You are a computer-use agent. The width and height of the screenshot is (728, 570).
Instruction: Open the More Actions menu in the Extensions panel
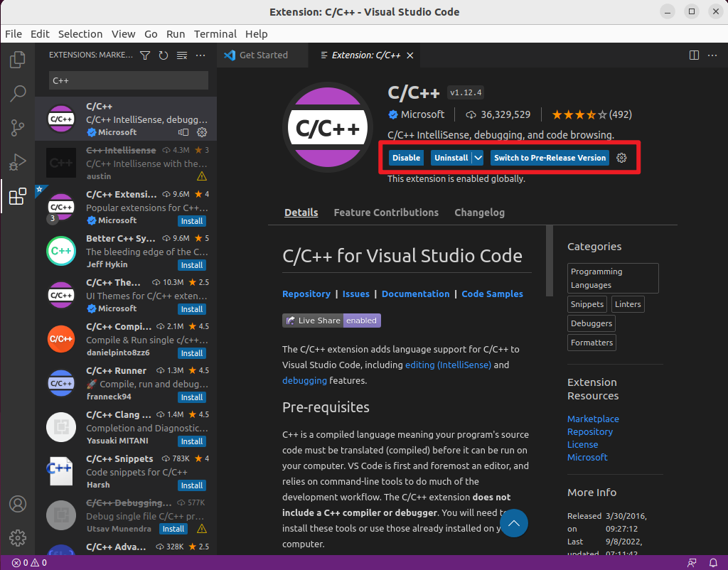(x=200, y=55)
